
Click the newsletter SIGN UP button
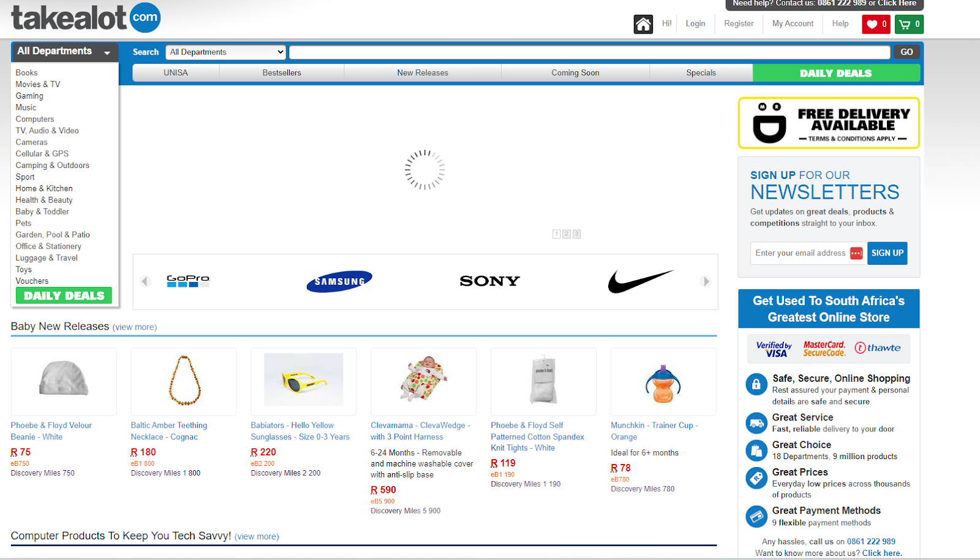[x=888, y=253]
